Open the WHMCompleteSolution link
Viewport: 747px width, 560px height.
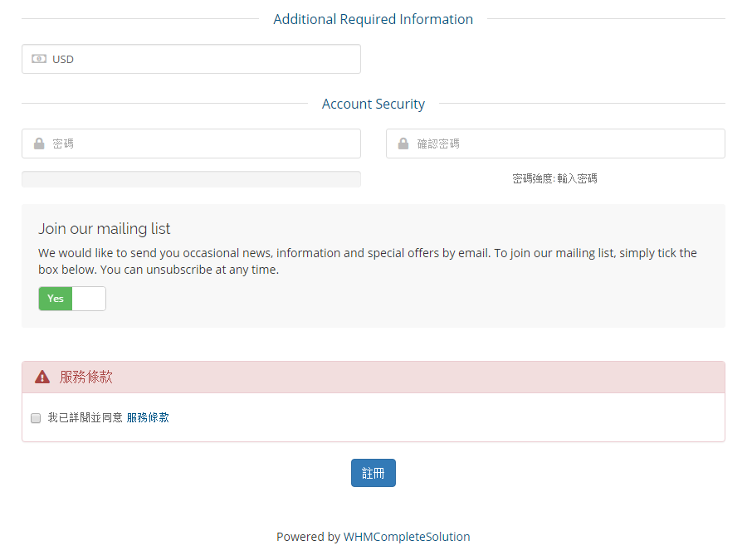tap(407, 537)
